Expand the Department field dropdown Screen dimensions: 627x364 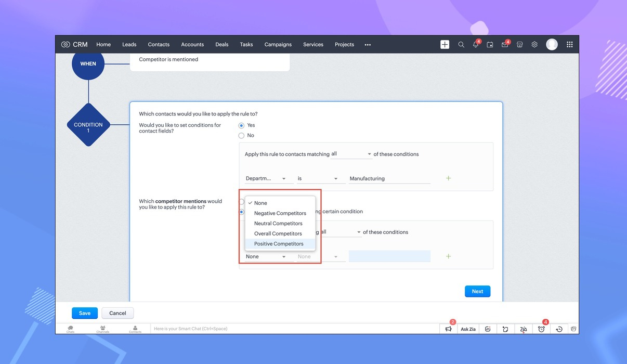pyautogui.click(x=266, y=179)
